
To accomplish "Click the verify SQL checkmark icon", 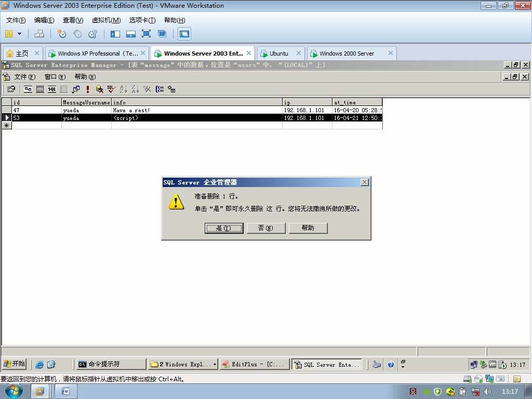I will pyautogui.click(x=111, y=89).
